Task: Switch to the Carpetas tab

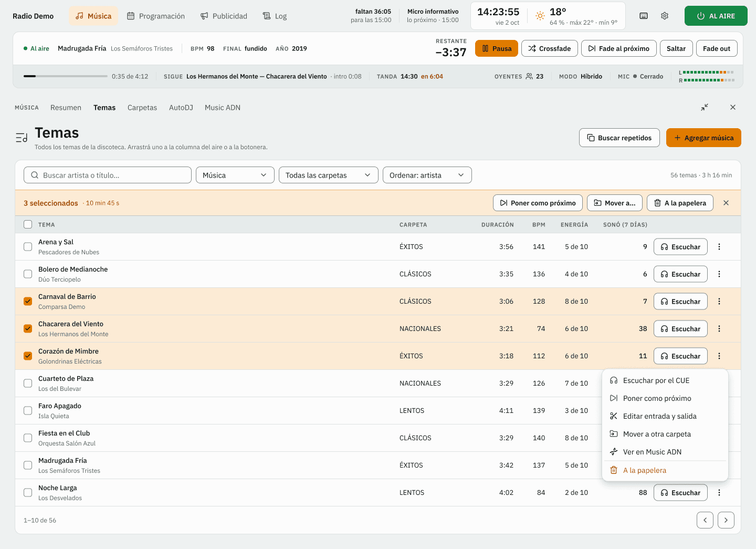Action: click(x=142, y=108)
